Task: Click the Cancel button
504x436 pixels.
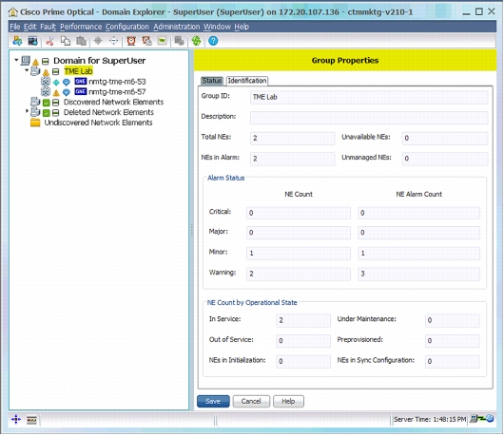Action: [251, 401]
